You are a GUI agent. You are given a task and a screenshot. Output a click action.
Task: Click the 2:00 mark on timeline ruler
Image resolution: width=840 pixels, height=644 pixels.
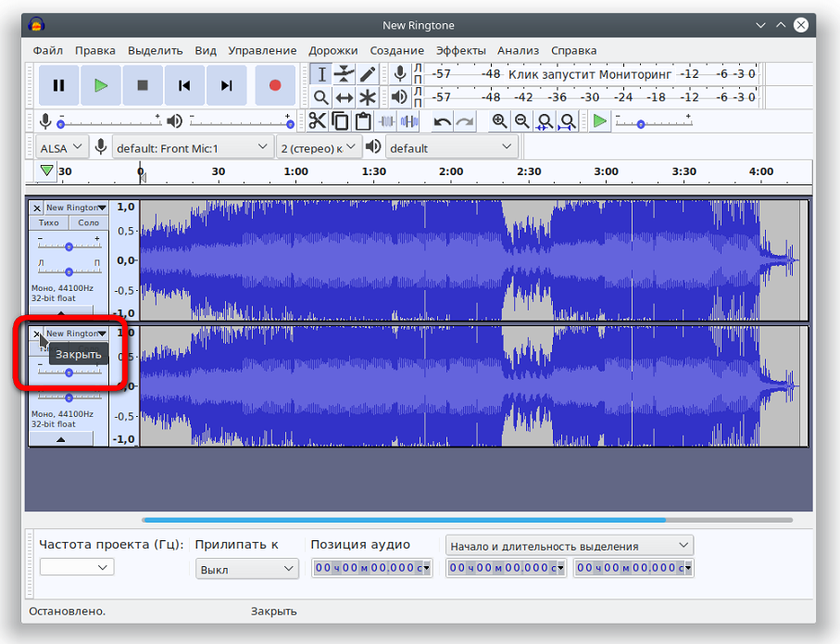coord(451,171)
